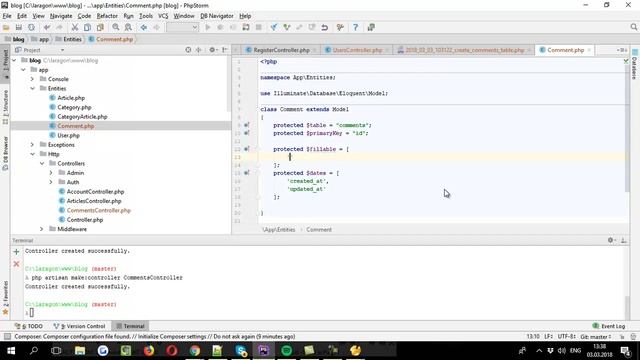Click the Copy toolbar icon

(x=87, y=27)
